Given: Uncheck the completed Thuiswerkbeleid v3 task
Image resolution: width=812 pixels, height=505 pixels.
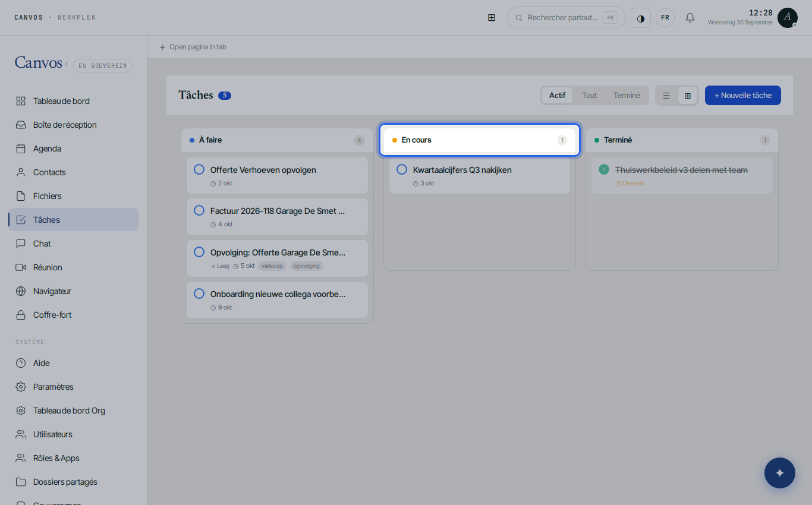Looking at the screenshot, I should coord(604,170).
